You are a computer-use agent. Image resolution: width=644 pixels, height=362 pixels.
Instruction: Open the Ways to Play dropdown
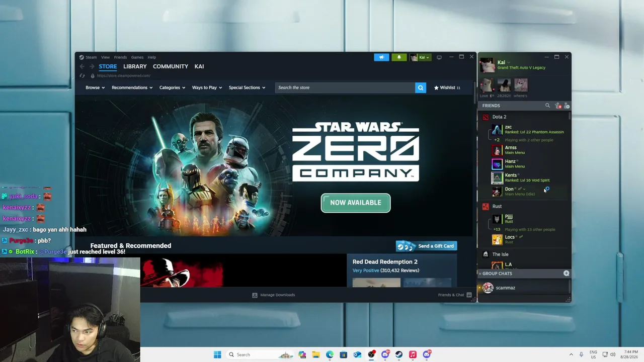(207, 87)
